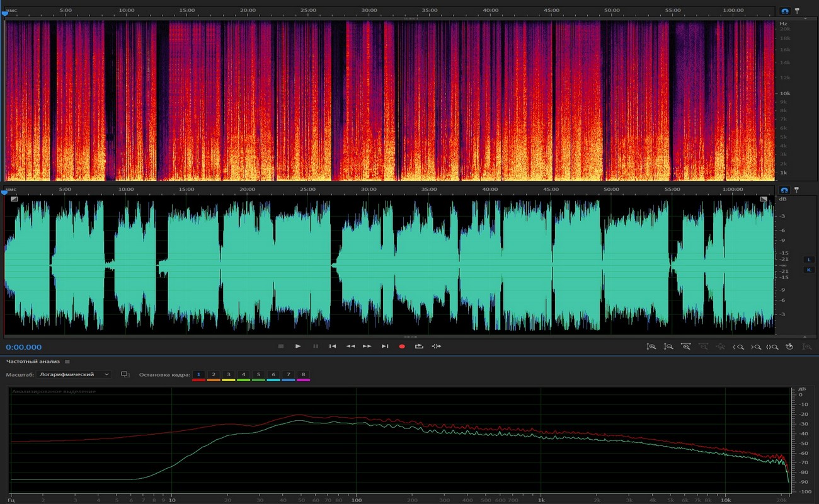Open the Масштаб scale dropdown
819x504 pixels.
74,374
